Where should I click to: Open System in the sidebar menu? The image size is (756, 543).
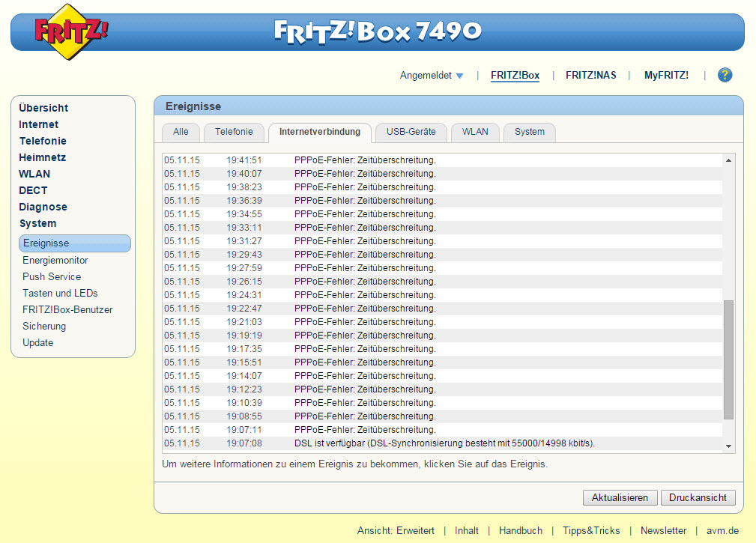pyautogui.click(x=37, y=223)
